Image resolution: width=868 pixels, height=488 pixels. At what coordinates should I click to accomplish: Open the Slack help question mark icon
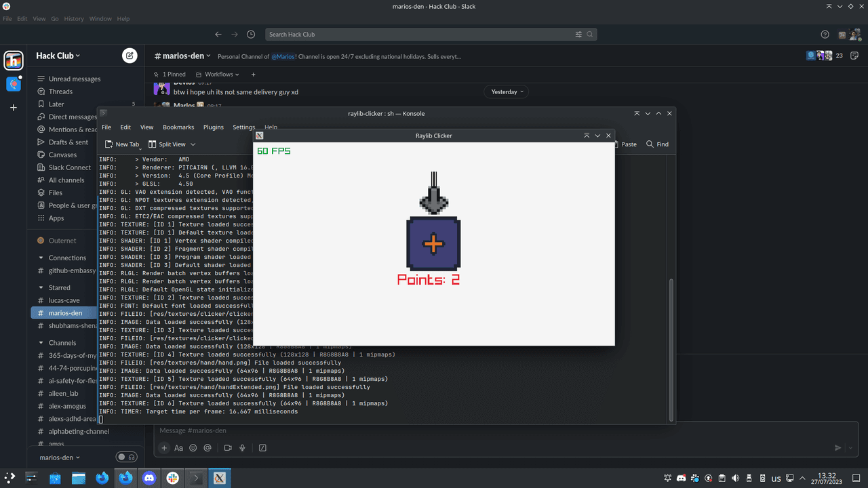825,35
